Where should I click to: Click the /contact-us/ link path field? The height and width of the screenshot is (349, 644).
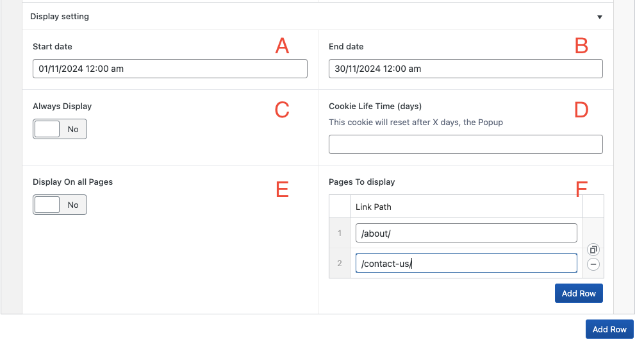[466, 263]
